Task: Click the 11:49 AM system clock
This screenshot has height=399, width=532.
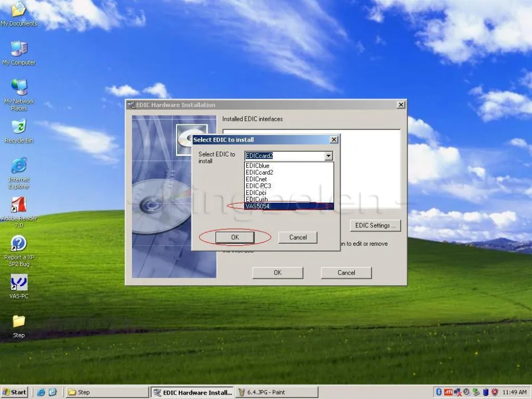Action: click(514, 392)
